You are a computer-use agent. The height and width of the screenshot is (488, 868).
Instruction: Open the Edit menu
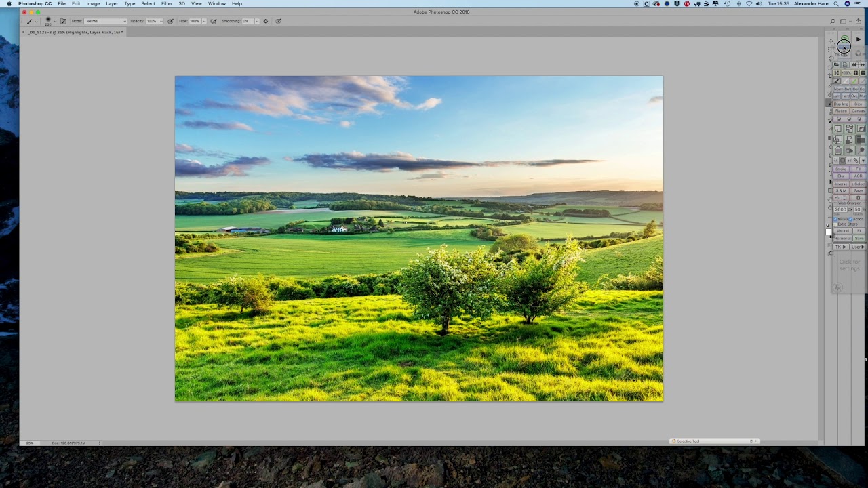(x=76, y=4)
